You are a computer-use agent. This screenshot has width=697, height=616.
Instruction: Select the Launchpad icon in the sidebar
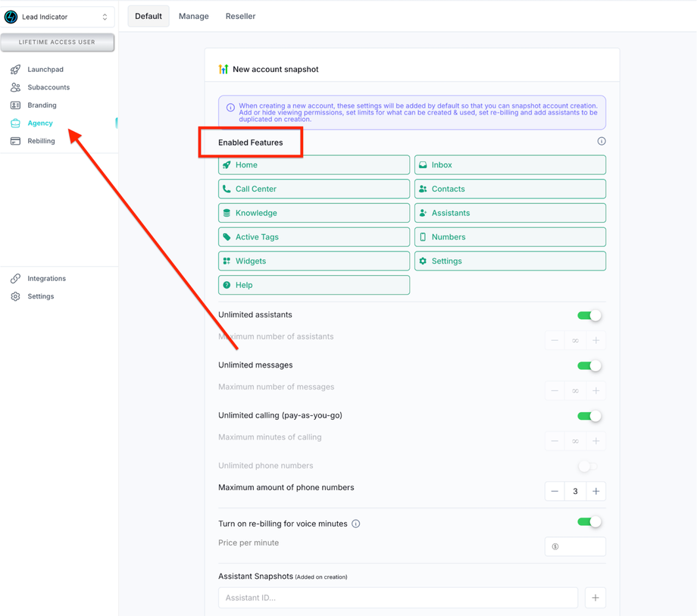(x=15, y=69)
